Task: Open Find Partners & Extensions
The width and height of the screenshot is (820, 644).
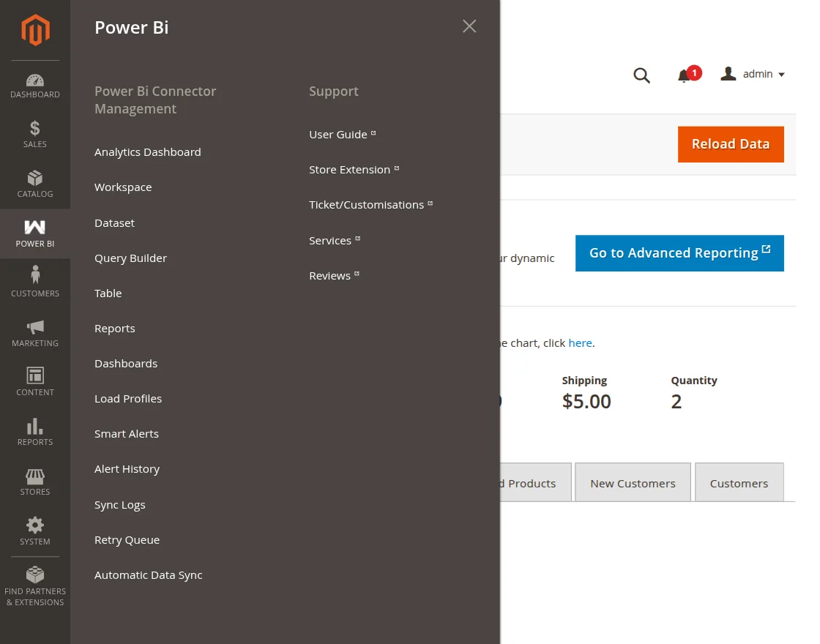Action: 35,586
